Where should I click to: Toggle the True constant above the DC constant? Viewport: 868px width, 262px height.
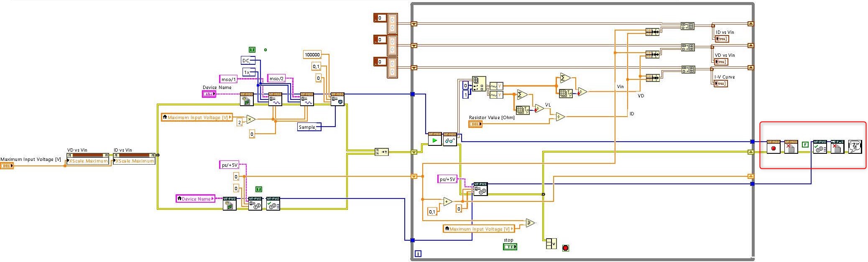click(x=252, y=50)
